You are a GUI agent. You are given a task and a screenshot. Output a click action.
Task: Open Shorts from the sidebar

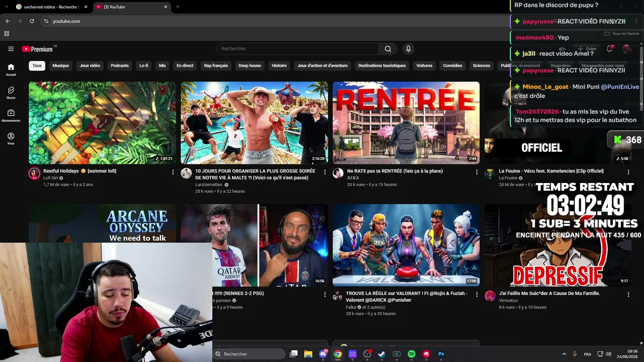point(11,93)
